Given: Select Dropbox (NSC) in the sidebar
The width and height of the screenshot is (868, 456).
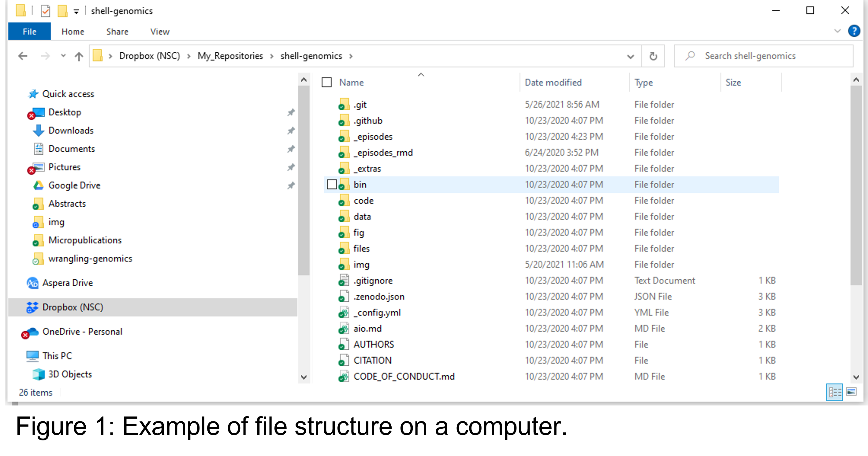Looking at the screenshot, I should click(x=73, y=307).
